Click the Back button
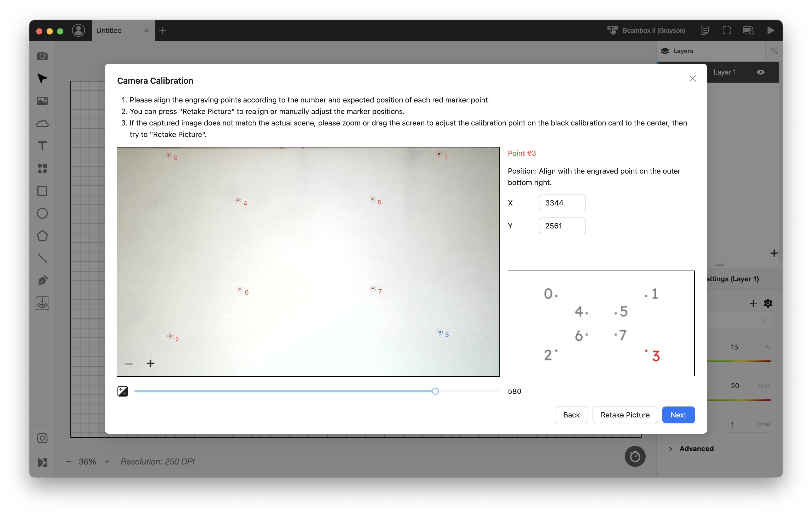This screenshot has width=812, height=516. coord(571,415)
